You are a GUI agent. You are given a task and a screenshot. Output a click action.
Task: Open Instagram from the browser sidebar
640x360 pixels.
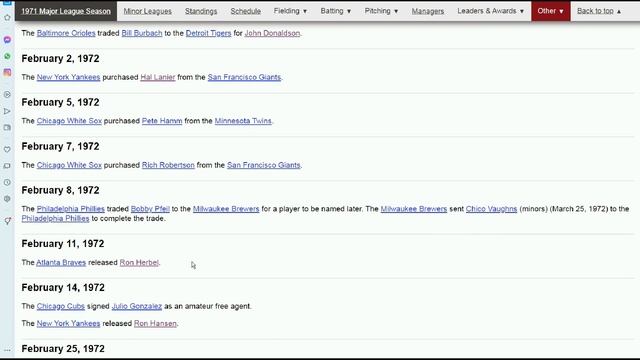click(x=7, y=72)
